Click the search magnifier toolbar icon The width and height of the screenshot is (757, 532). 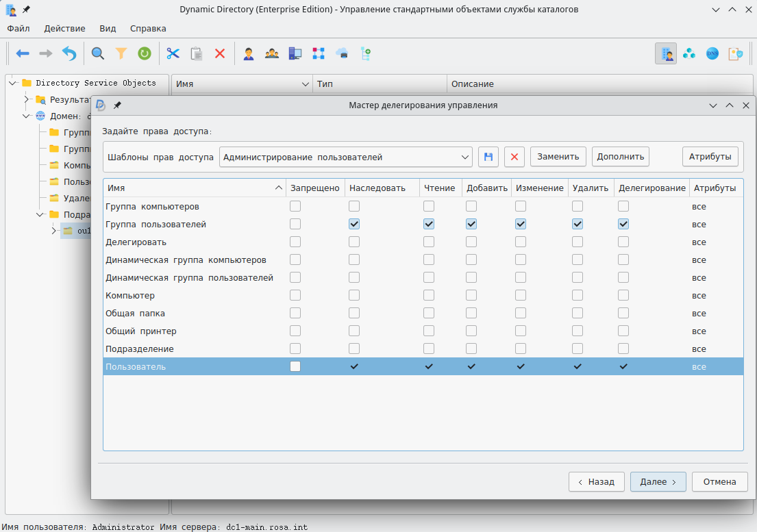(98, 53)
